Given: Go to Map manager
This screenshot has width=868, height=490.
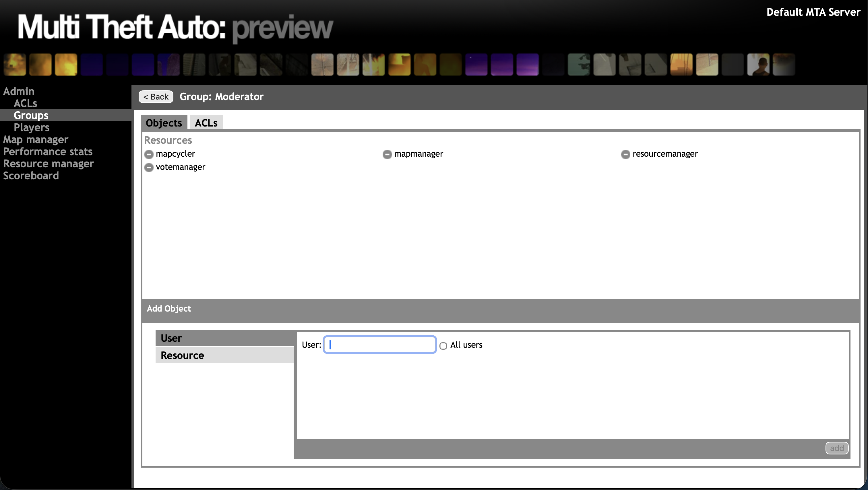Looking at the screenshot, I should 35,139.
